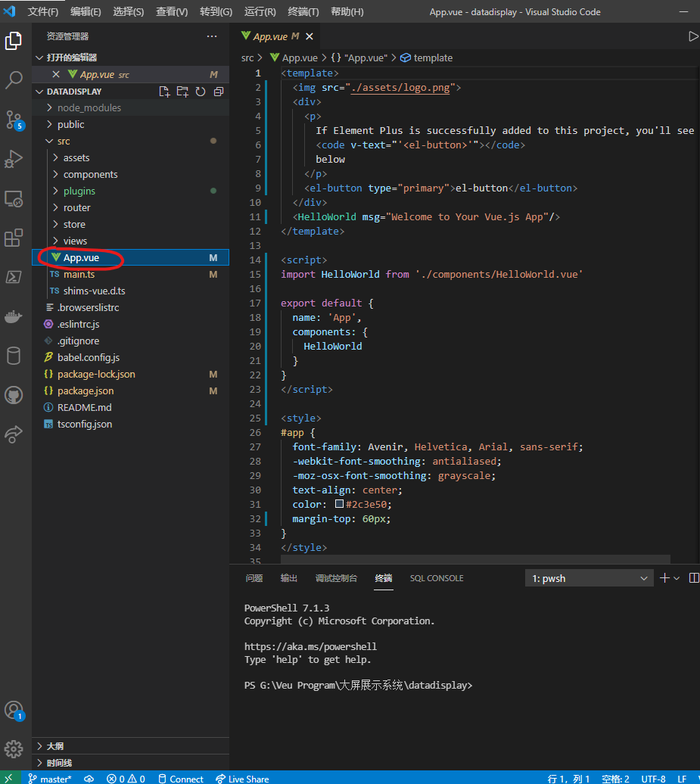Screen dimensions: 700x784
Task: Open the GitHub icon in activity bar
Action: coord(14,395)
